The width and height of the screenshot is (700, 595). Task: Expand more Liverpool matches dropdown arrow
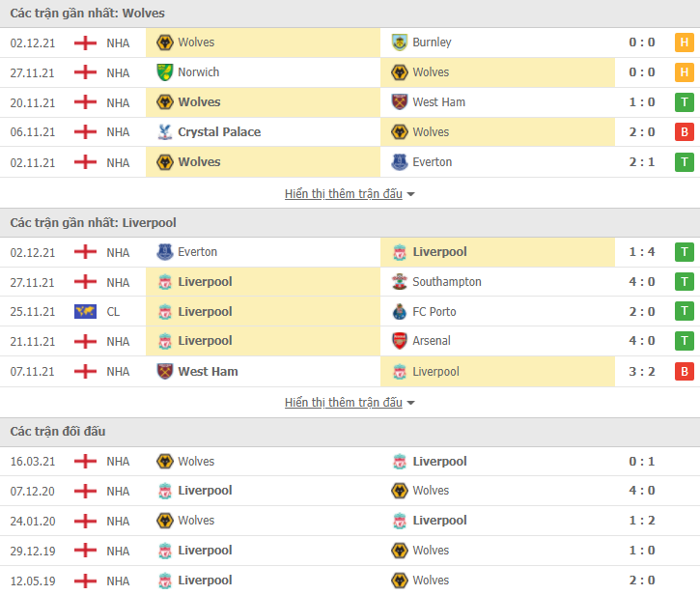410,403
